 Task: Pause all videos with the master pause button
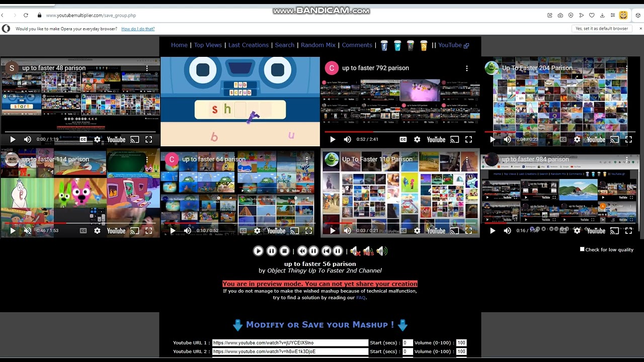pyautogui.click(x=271, y=251)
